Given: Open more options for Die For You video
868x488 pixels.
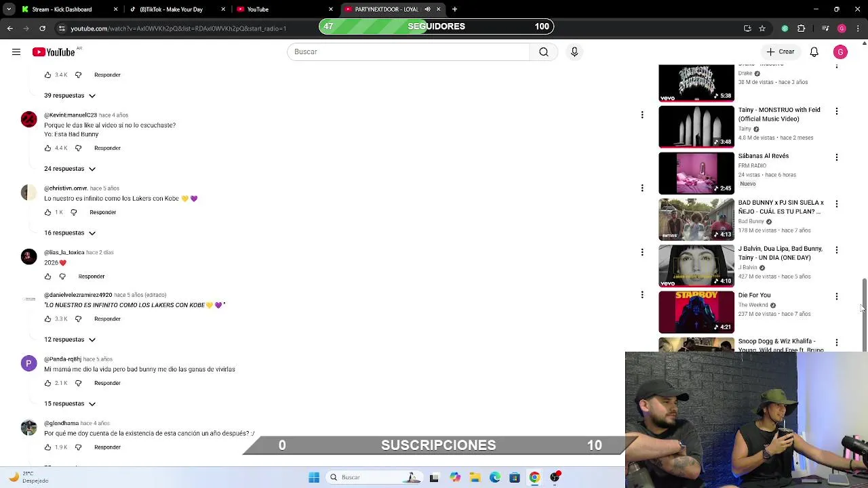Looking at the screenshot, I should 837,296.
